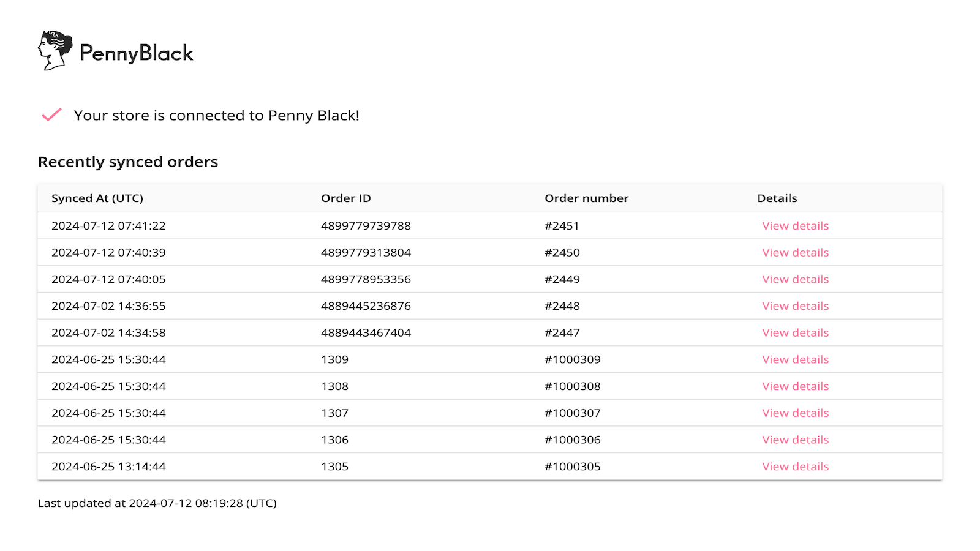Viewport: 980px width, 551px height.
Task: View details for order #2451
Action: click(795, 225)
